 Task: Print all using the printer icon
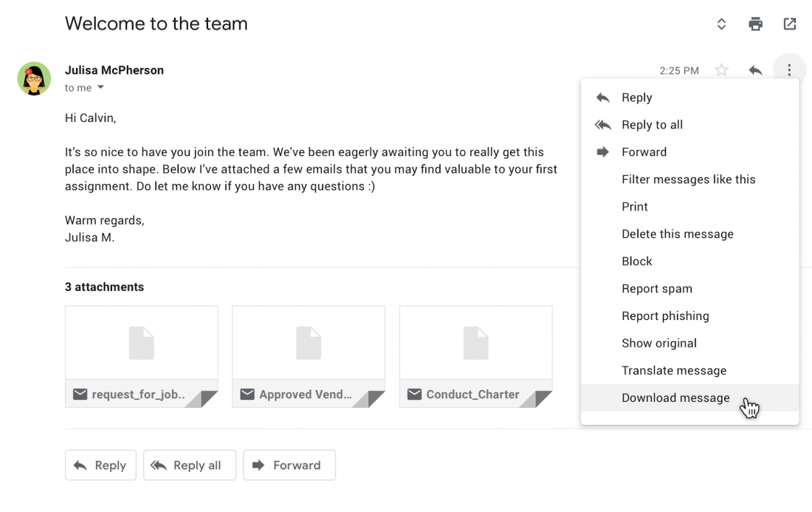pyautogui.click(x=755, y=24)
